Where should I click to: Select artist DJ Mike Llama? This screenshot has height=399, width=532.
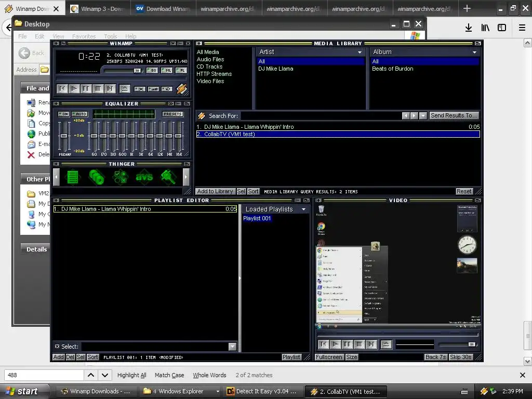tap(275, 69)
